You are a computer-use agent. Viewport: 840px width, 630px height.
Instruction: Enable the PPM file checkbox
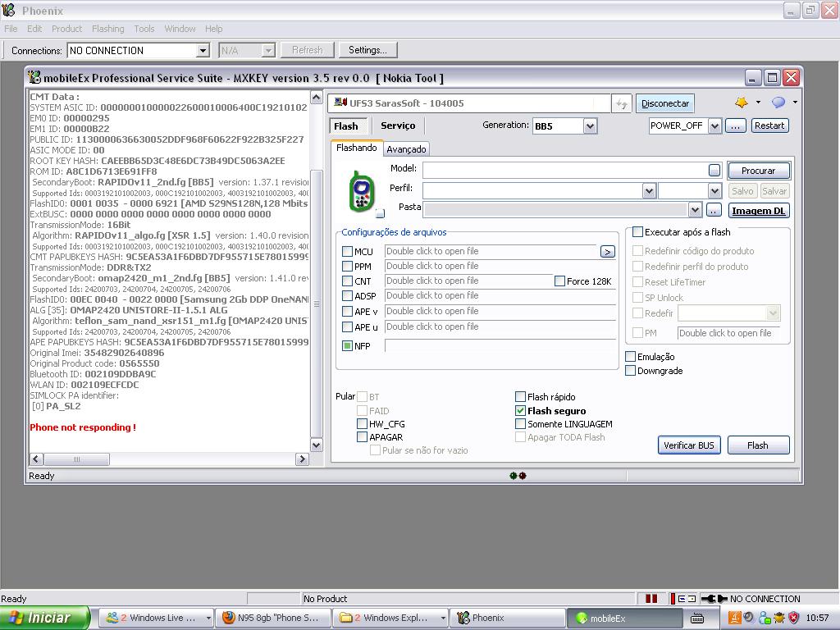(x=347, y=267)
